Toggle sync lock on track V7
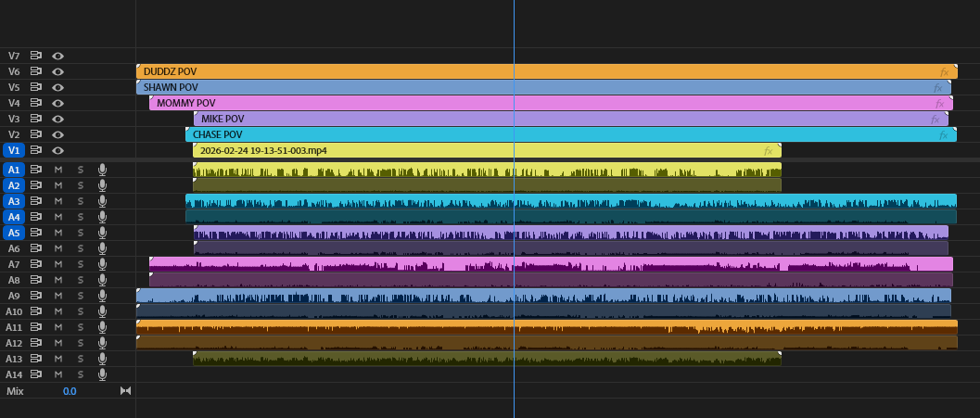The height and width of the screenshot is (418, 980). (x=36, y=56)
